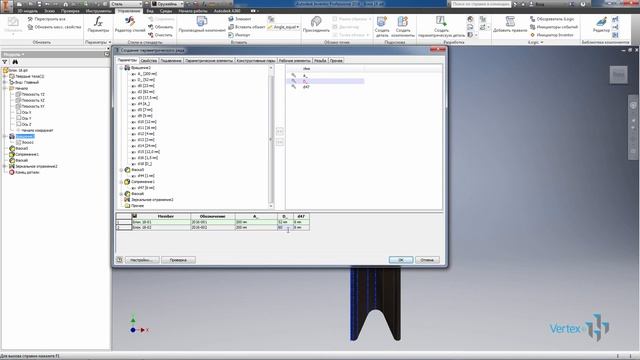Click Обновить масс. свойства in ribbon
The width and height of the screenshot is (640, 360).
point(54,27)
